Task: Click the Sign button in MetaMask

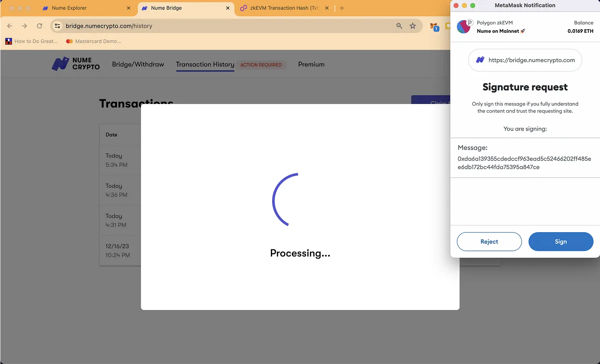Action: pyautogui.click(x=561, y=242)
